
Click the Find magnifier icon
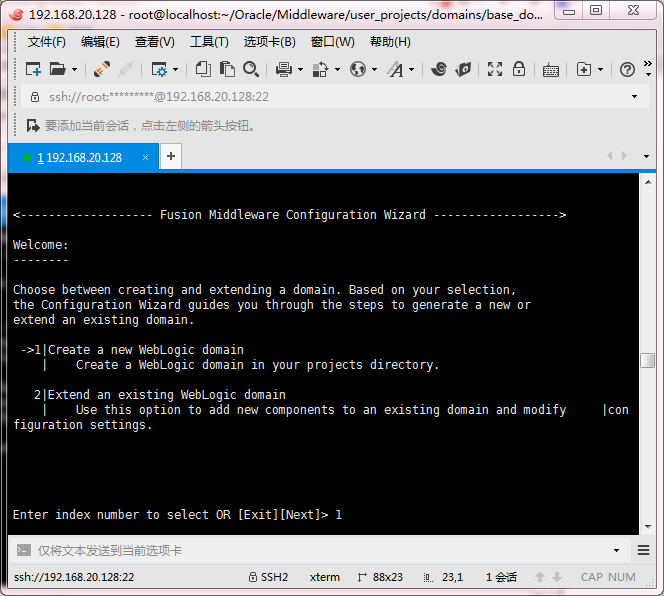251,69
